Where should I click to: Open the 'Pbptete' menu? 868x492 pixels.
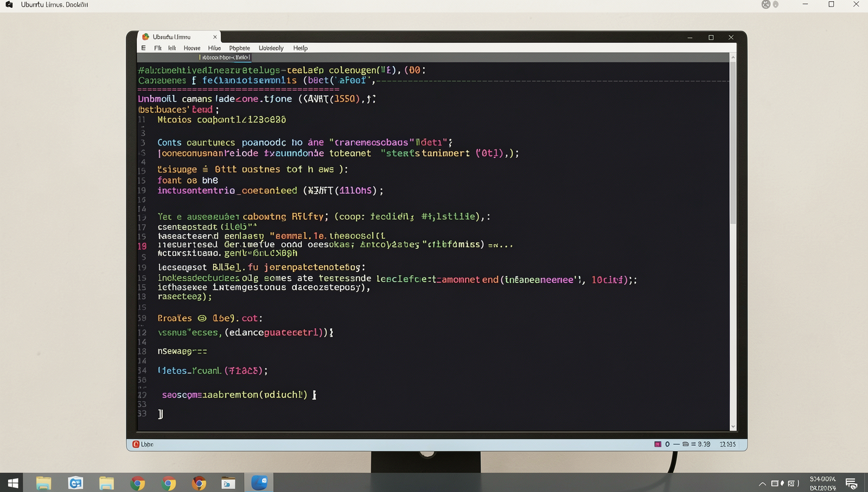(x=239, y=48)
